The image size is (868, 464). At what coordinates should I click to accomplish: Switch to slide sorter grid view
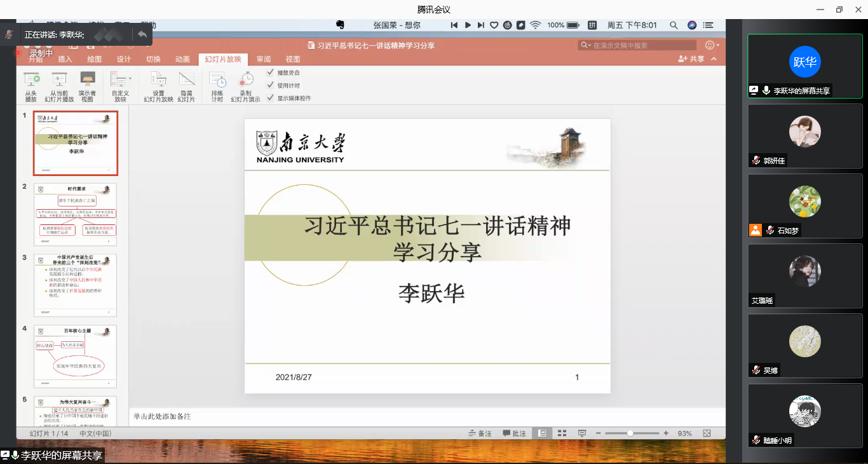[562, 433]
